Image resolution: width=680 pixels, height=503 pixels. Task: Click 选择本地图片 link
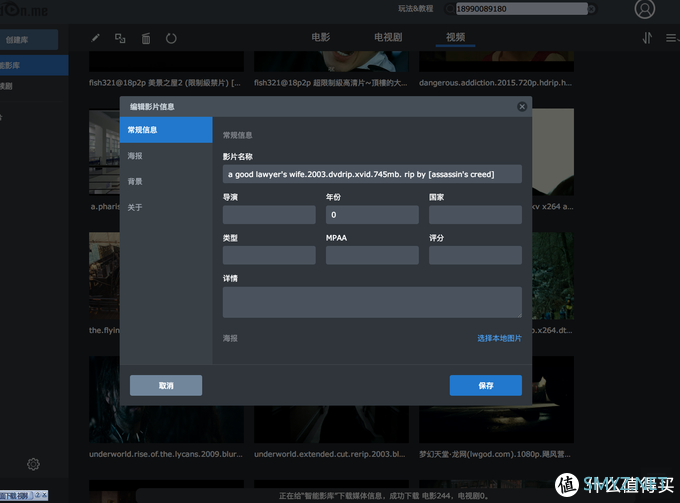coord(499,338)
